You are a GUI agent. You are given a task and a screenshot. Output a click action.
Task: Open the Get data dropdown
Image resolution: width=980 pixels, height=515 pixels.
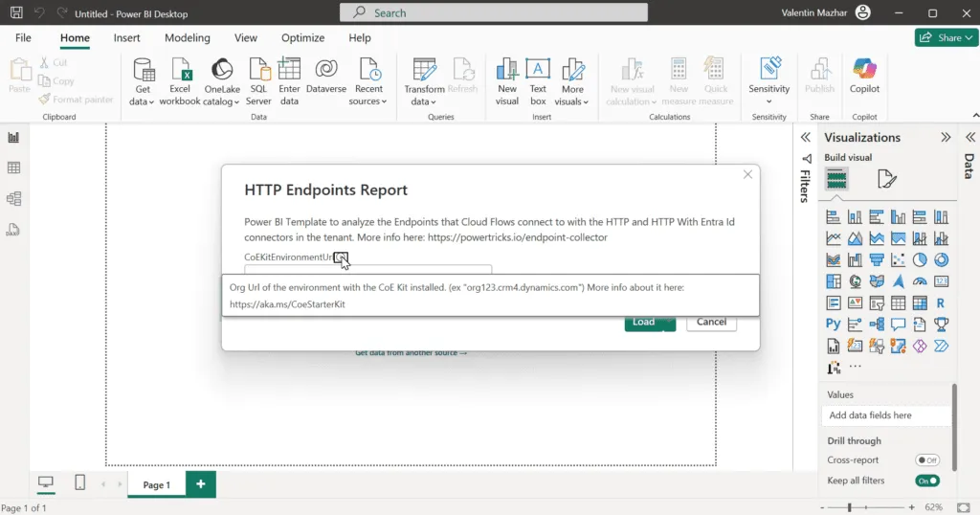pos(142,82)
